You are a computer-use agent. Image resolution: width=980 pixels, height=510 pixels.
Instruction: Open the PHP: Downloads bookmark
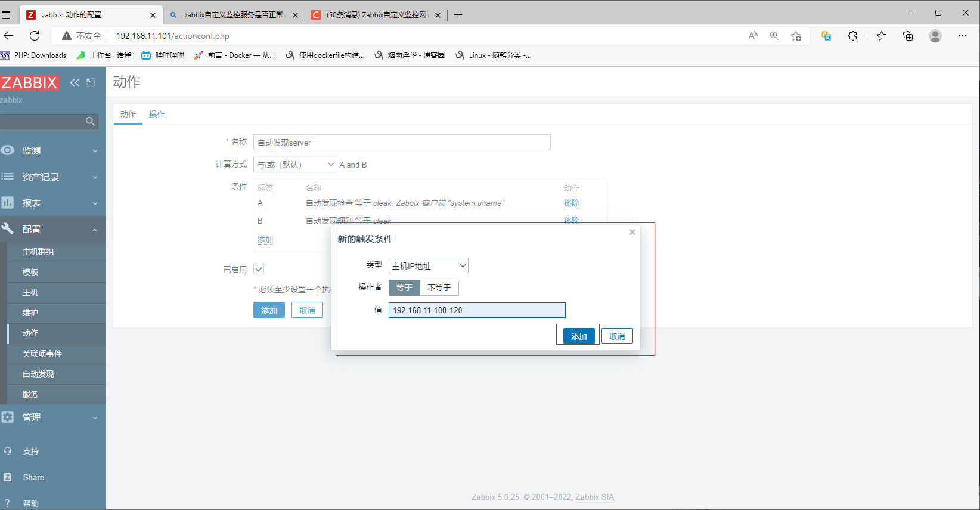pyautogui.click(x=33, y=55)
